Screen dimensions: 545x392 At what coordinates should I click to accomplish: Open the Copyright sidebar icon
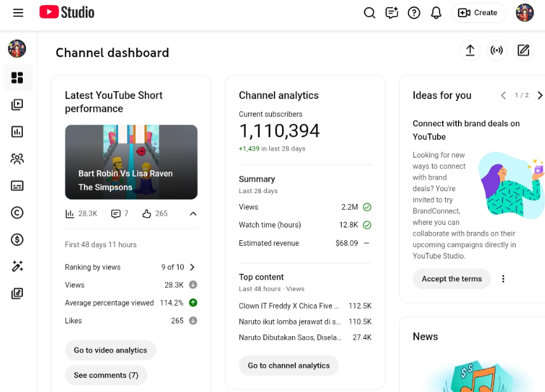coord(17,213)
